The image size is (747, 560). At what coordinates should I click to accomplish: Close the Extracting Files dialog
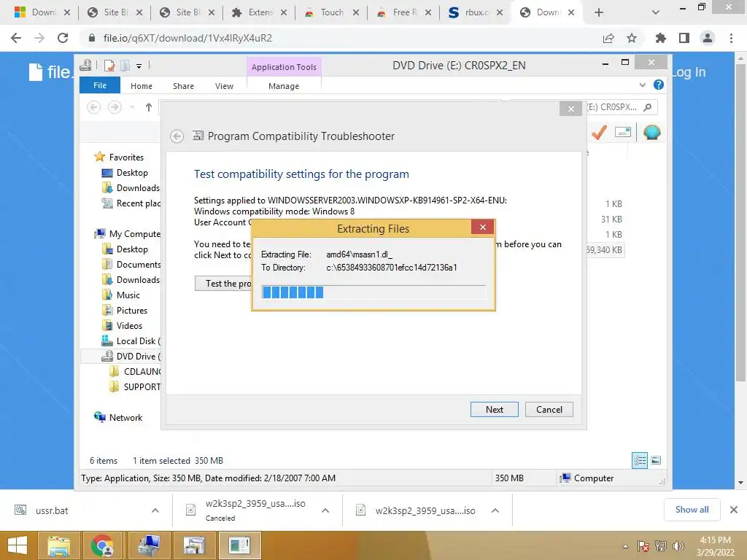point(483,227)
